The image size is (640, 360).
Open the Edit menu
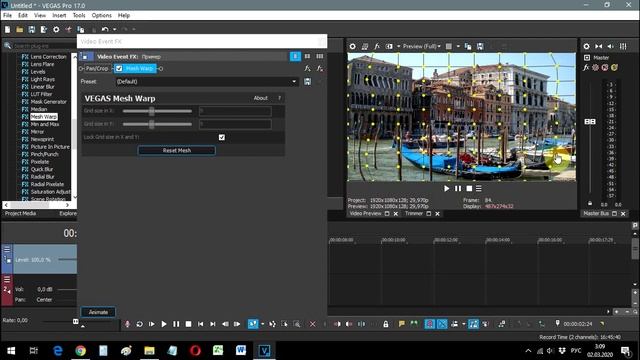tap(23, 16)
